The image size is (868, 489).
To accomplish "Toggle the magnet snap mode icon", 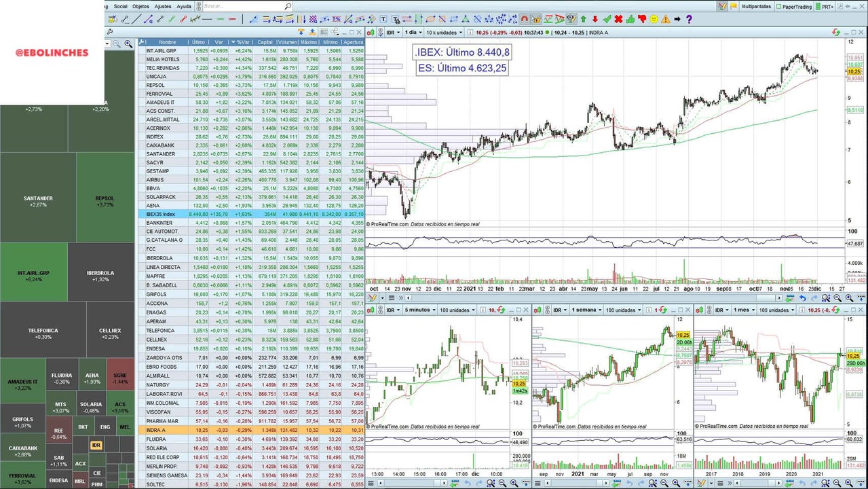I will [524, 19].
